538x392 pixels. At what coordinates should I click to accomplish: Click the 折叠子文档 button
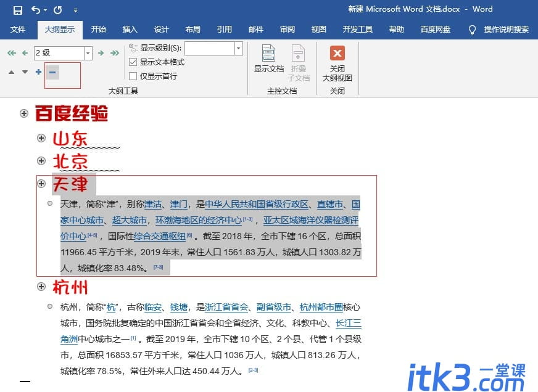point(298,63)
